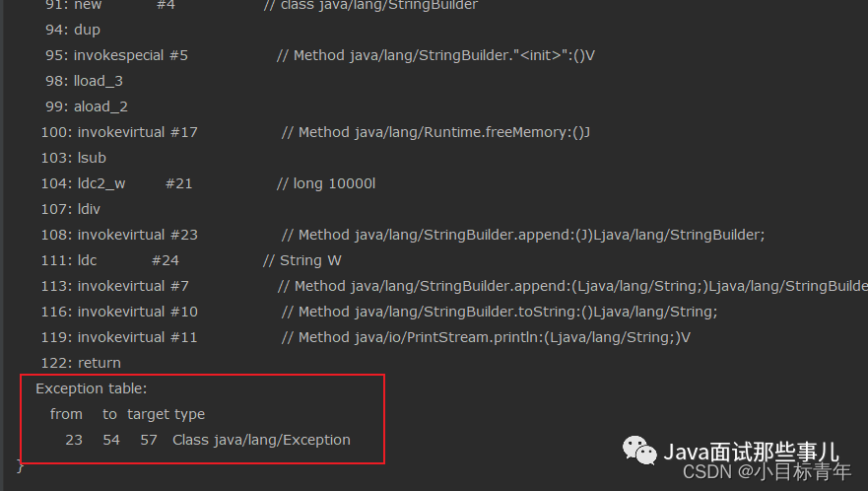Click the WeChat logo icon

tap(639, 450)
